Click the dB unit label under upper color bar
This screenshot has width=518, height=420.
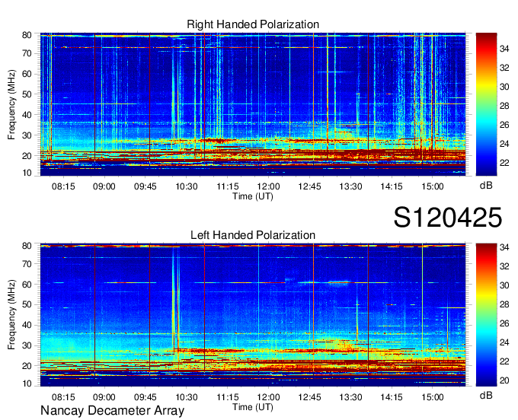[x=486, y=186]
